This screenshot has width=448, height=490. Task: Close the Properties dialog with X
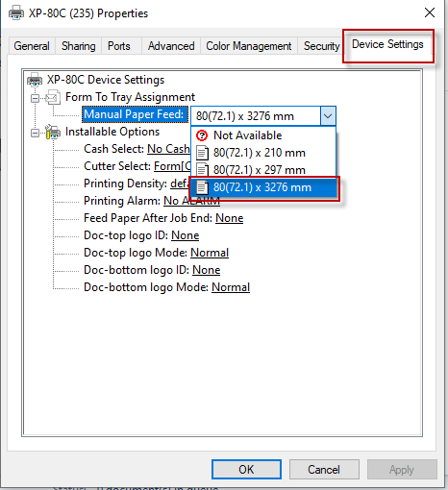pyautogui.click(x=430, y=13)
